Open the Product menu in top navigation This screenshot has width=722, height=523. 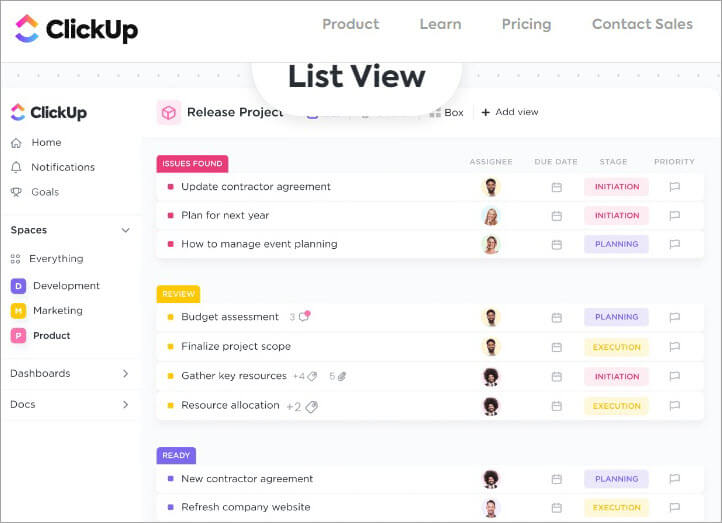click(351, 24)
